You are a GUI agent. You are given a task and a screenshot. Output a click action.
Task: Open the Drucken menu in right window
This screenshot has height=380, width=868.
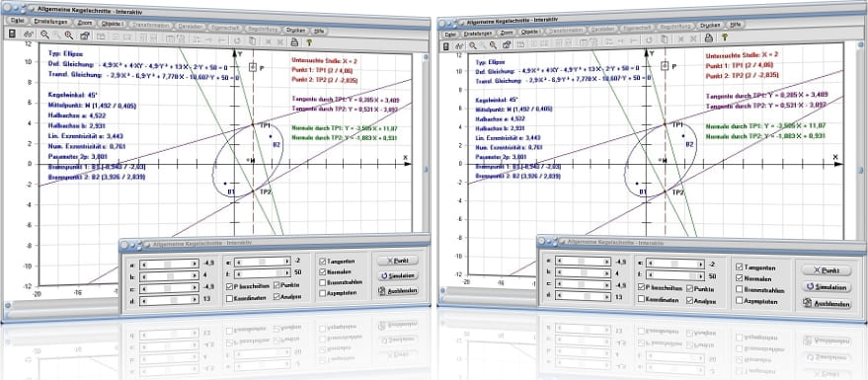(710, 26)
